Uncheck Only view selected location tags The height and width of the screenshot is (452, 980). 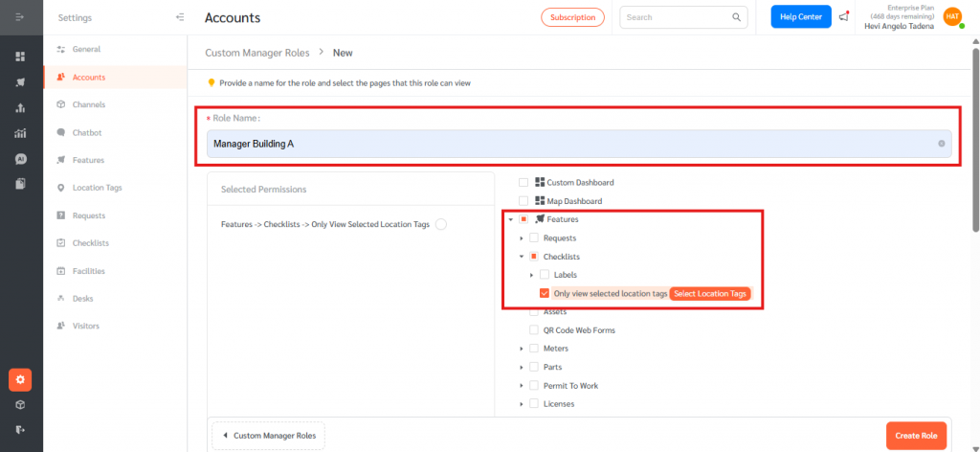point(545,293)
